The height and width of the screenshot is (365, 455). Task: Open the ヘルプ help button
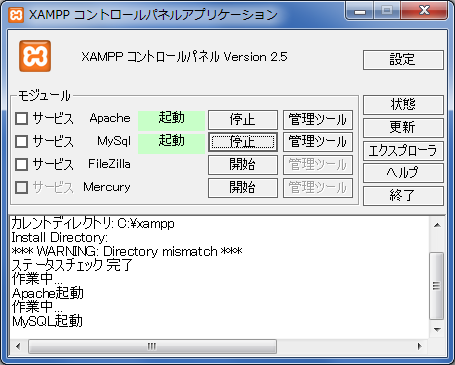click(403, 173)
